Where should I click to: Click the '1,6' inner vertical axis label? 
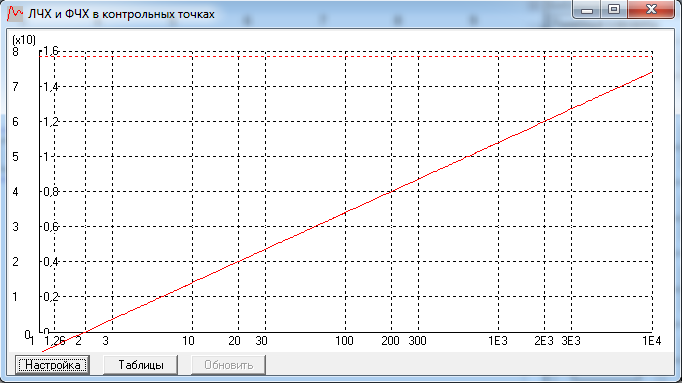pyautogui.click(x=50, y=51)
